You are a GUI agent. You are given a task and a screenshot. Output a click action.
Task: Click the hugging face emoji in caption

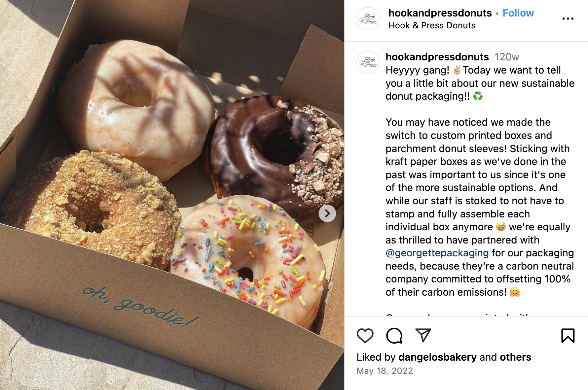click(x=515, y=292)
